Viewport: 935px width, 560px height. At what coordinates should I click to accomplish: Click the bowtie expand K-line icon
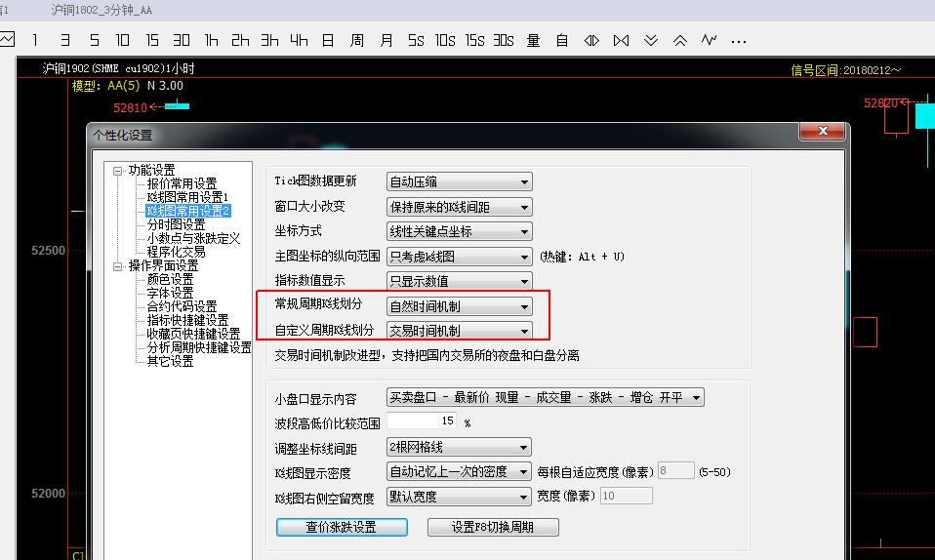coord(622,40)
